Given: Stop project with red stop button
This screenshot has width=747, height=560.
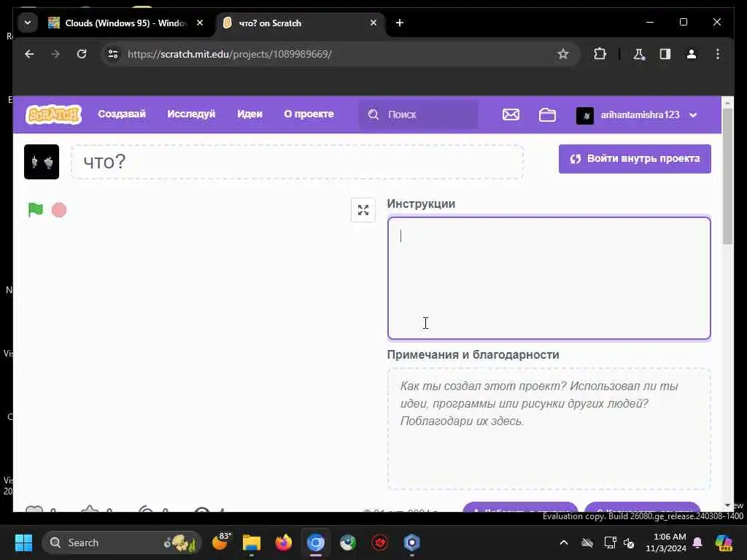Looking at the screenshot, I should (x=59, y=210).
